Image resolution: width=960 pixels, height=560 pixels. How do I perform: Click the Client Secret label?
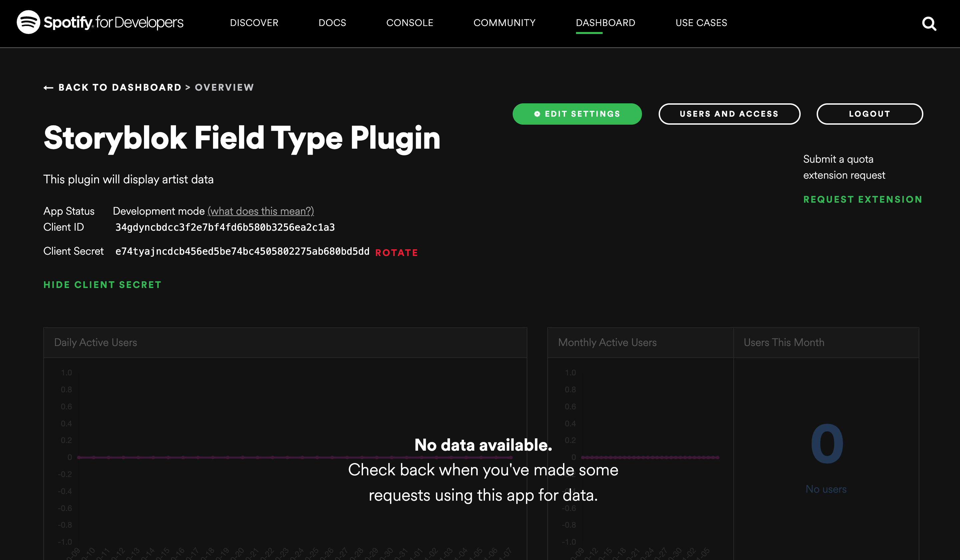coord(74,251)
